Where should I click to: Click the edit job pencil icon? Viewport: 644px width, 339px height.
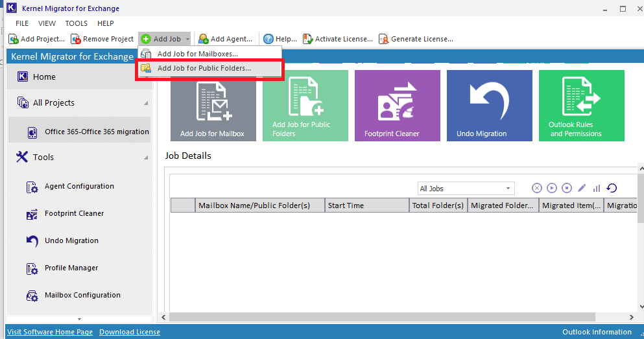pos(582,188)
